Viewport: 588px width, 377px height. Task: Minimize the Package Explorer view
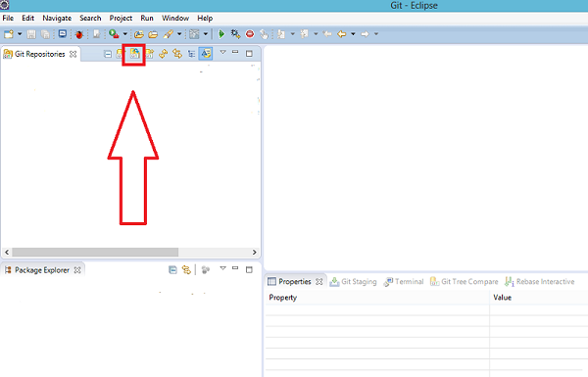(235, 268)
